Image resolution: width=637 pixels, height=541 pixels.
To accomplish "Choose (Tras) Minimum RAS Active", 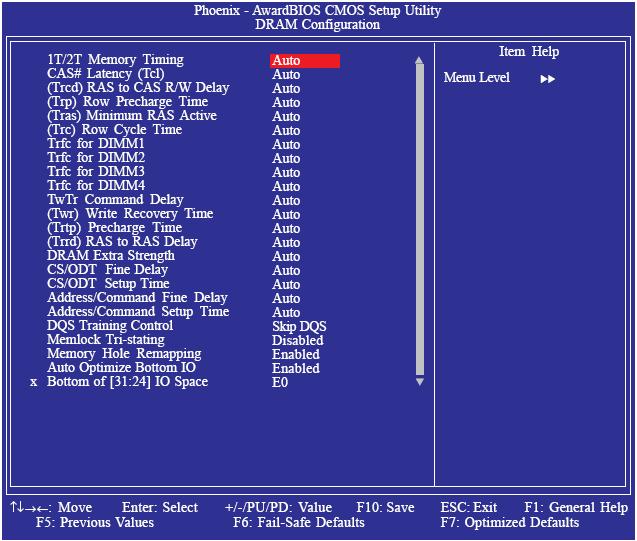I will click(x=132, y=116).
